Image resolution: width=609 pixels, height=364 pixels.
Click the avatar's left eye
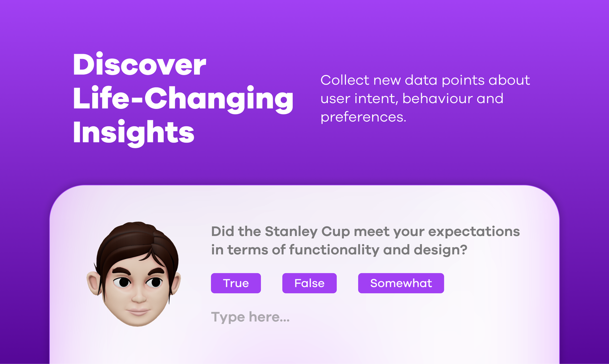tap(123, 282)
